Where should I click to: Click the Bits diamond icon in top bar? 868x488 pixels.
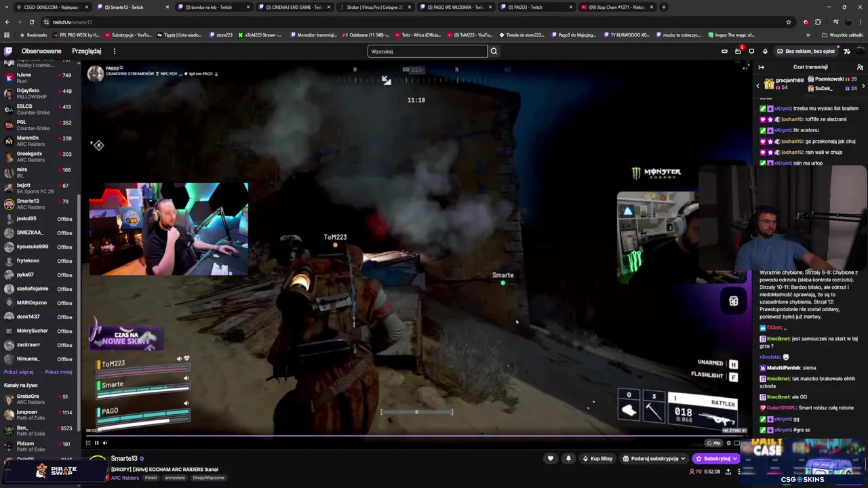tap(765, 51)
